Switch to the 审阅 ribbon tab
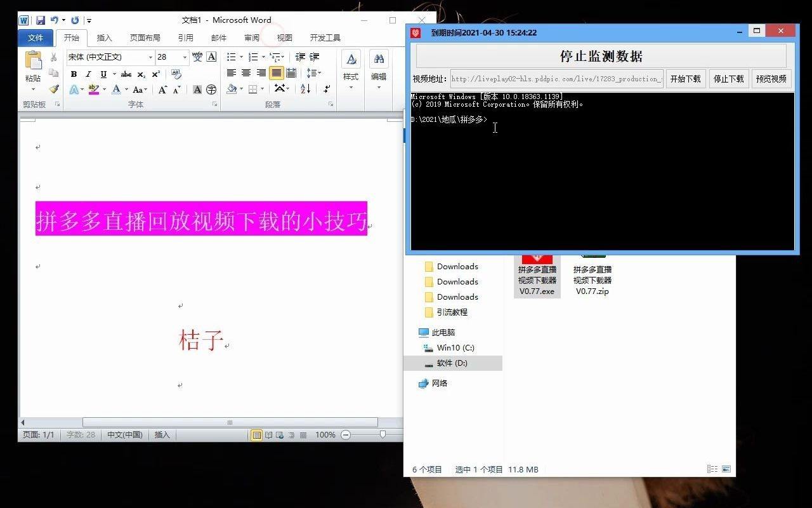Viewport: 812px width, 508px height. 252,38
